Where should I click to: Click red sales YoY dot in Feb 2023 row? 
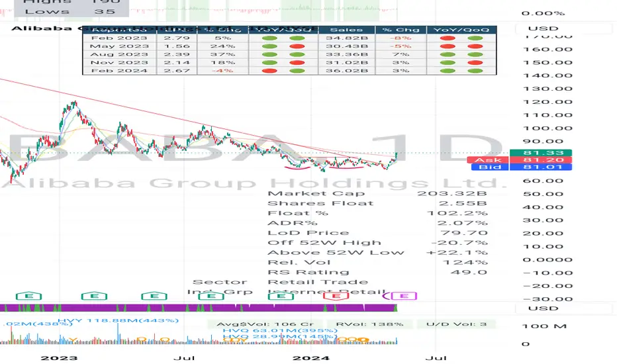tap(448, 38)
